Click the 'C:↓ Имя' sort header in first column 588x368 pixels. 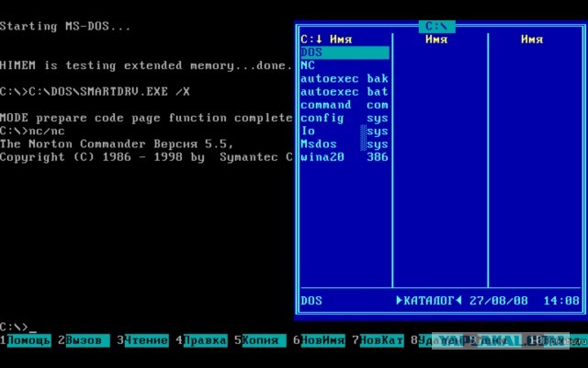[326, 39]
